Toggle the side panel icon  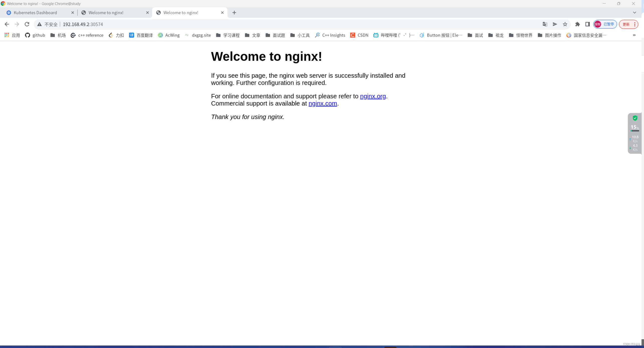click(x=587, y=24)
